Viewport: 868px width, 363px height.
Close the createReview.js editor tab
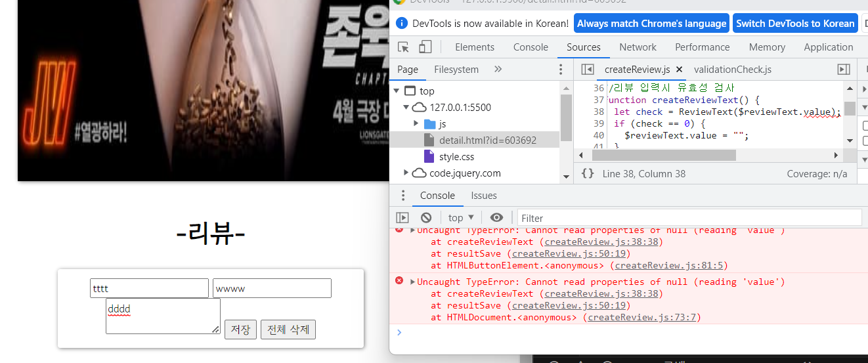pos(679,70)
